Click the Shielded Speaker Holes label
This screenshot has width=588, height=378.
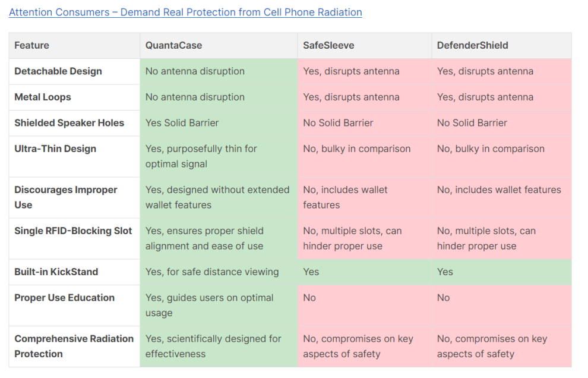(69, 123)
